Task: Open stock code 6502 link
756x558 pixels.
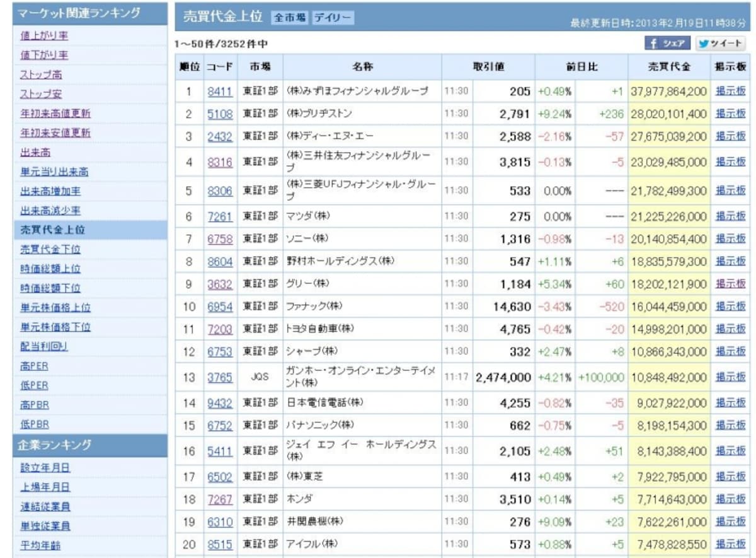Action: [220, 477]
